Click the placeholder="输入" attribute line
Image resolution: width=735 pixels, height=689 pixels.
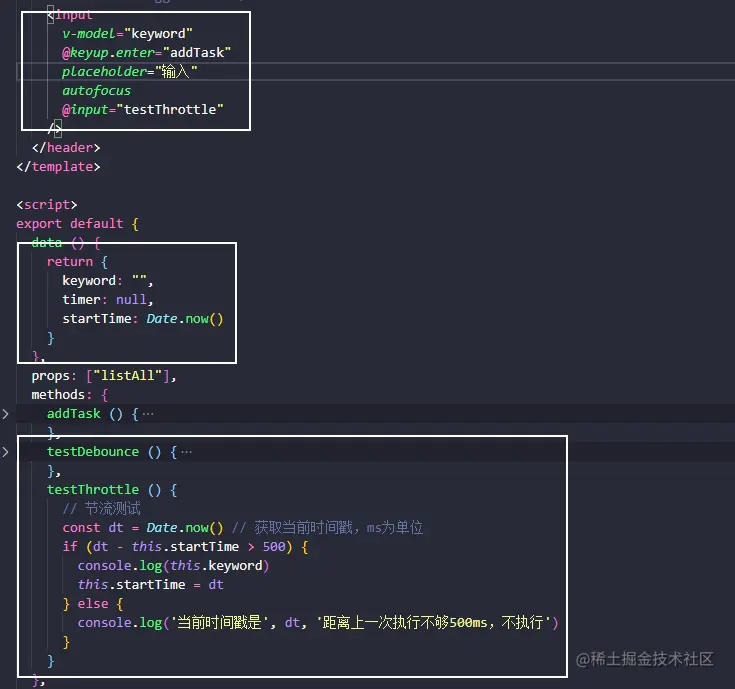[130, 72]
